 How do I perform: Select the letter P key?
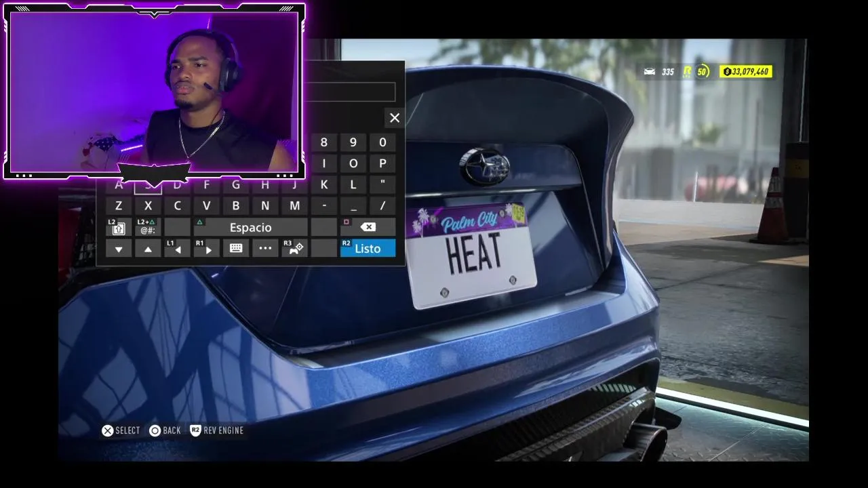[382, 163]
